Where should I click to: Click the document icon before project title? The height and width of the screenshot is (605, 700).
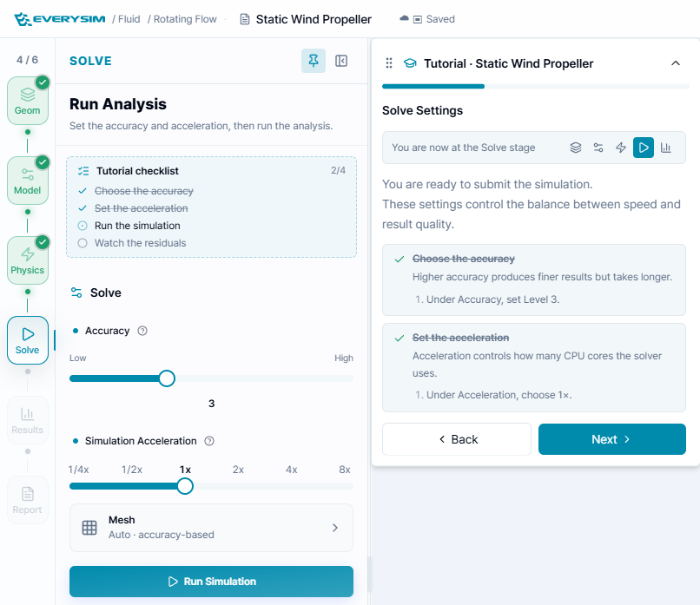(245, 19)
